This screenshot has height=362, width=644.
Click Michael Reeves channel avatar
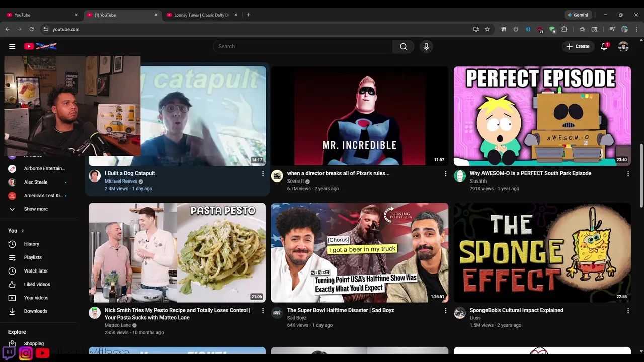pos(95,176)
